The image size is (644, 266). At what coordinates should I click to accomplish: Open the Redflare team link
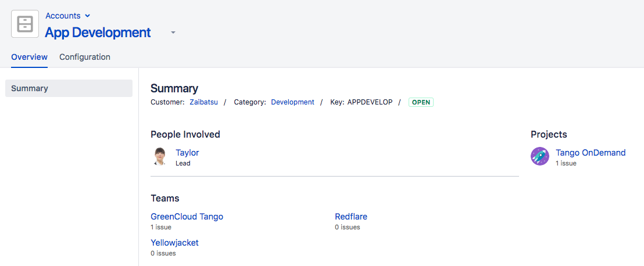coord(351,217)
